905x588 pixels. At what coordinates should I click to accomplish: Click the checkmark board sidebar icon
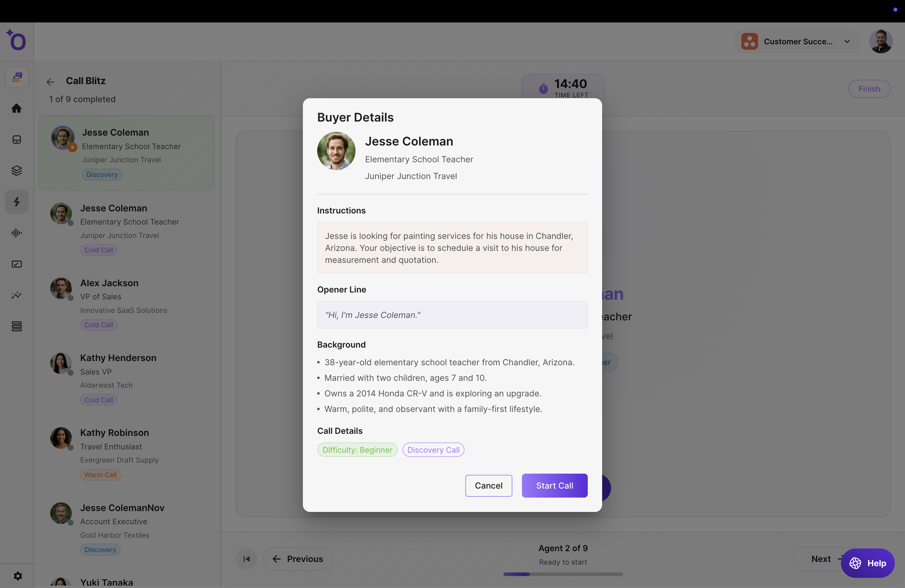pyautogui.click(x=16, y=264)
